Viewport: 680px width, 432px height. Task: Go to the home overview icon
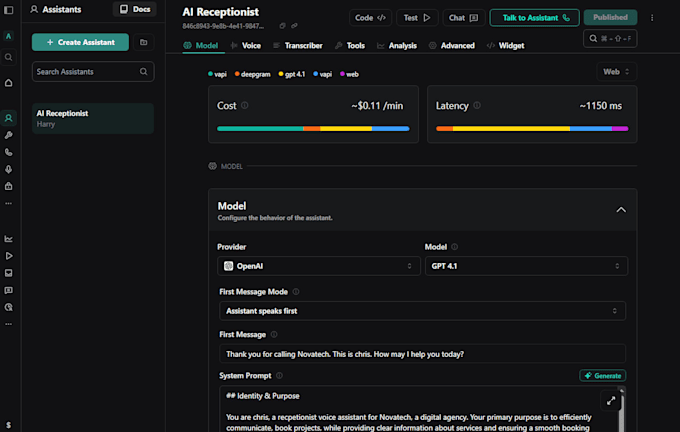pos(8,83)
